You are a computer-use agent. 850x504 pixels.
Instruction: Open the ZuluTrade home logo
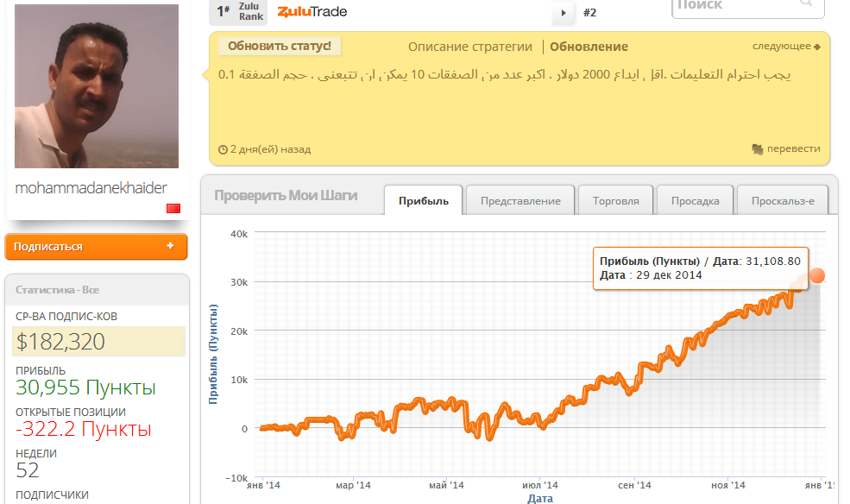coord(312,12)
